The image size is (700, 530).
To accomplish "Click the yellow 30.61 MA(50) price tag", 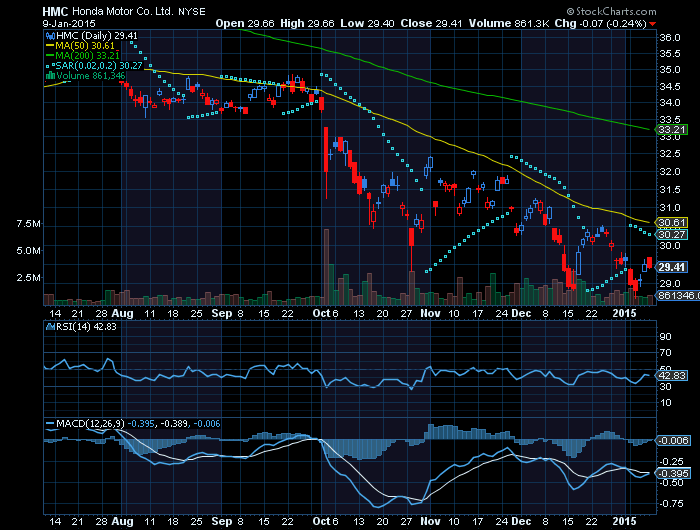I will tap(671, 222).
